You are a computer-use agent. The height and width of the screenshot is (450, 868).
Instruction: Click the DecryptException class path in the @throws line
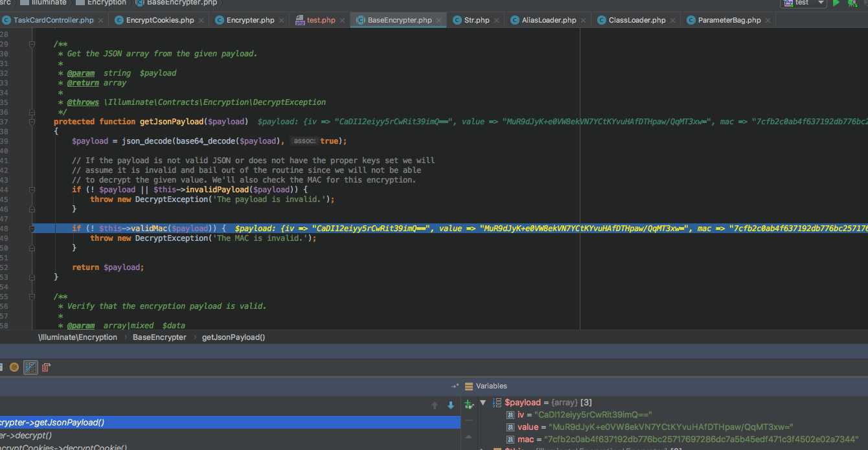point(214,102)
